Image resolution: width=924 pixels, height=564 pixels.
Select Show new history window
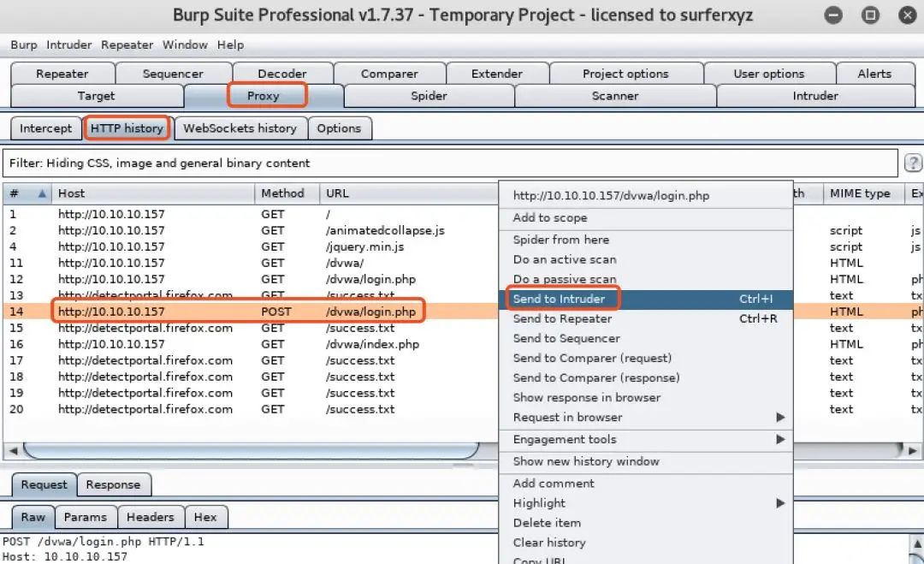pos(645,461)
